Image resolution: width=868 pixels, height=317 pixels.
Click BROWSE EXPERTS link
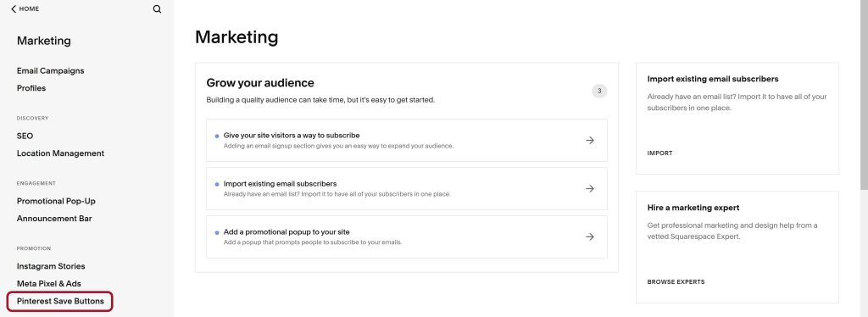676,282
